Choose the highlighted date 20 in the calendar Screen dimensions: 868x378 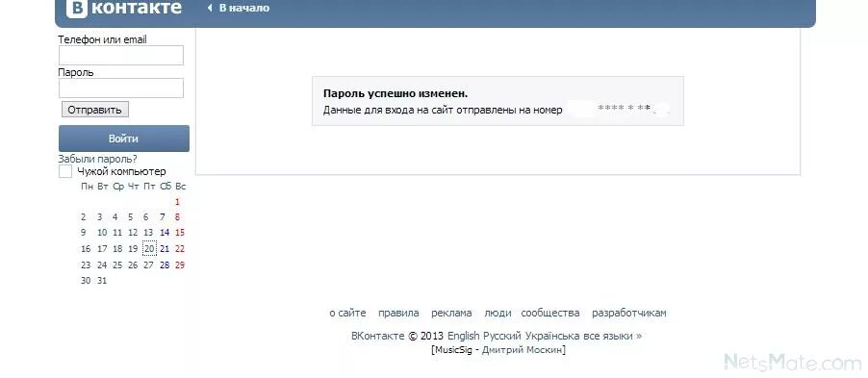[149, 249]
